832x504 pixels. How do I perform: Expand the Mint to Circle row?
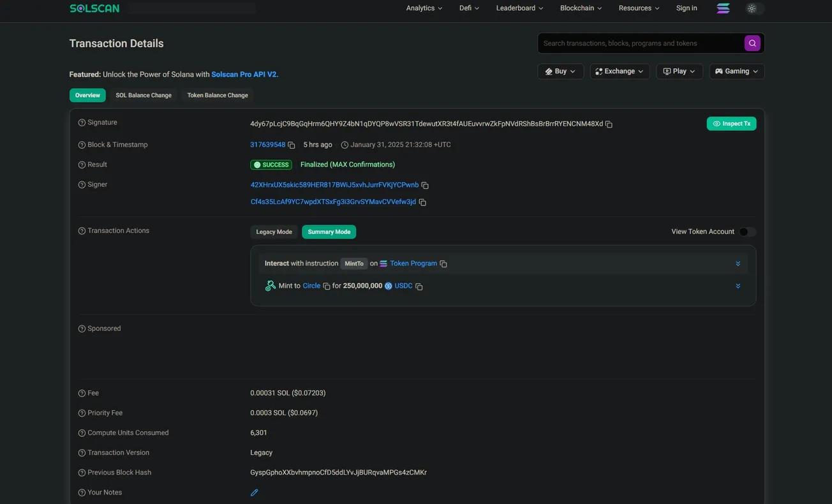[738, 286]
